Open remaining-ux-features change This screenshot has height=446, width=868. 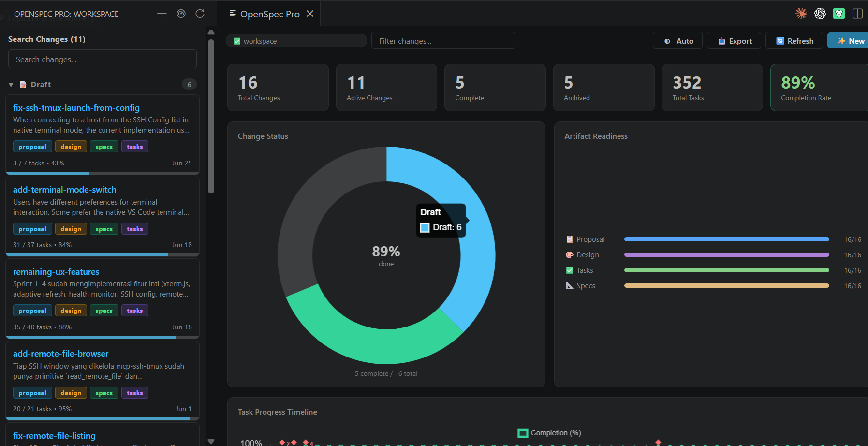pos(56,272)
